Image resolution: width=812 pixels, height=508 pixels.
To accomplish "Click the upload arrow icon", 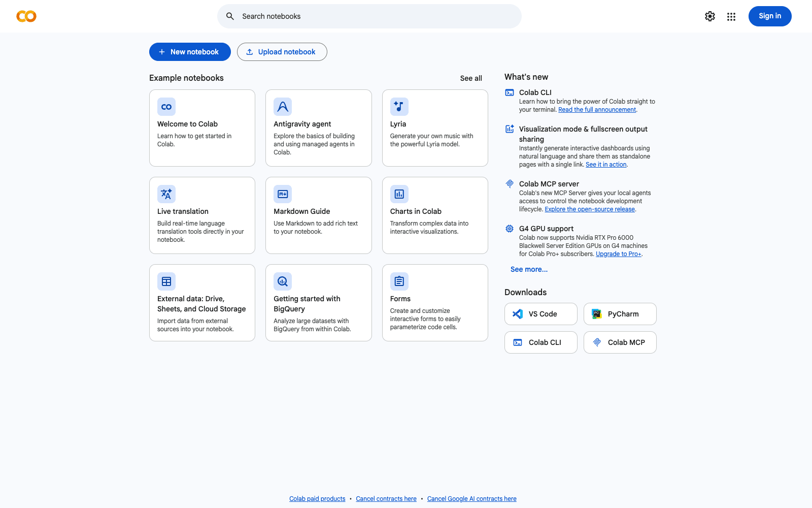I will [x=250, y=52].
